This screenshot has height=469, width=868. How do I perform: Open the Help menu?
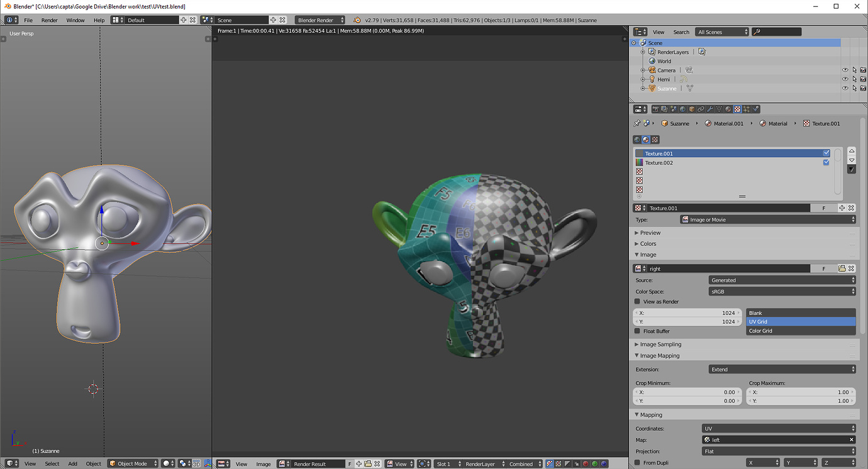pos(99,20)
